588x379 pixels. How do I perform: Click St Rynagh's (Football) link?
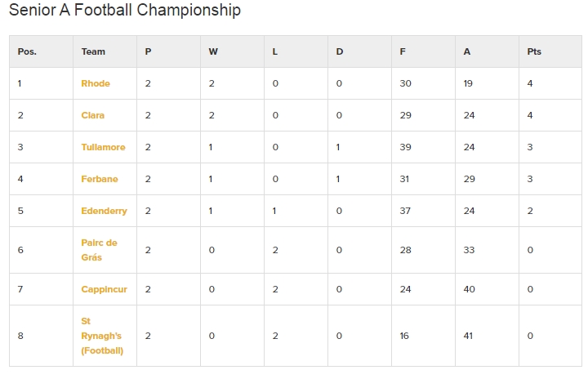101,336
